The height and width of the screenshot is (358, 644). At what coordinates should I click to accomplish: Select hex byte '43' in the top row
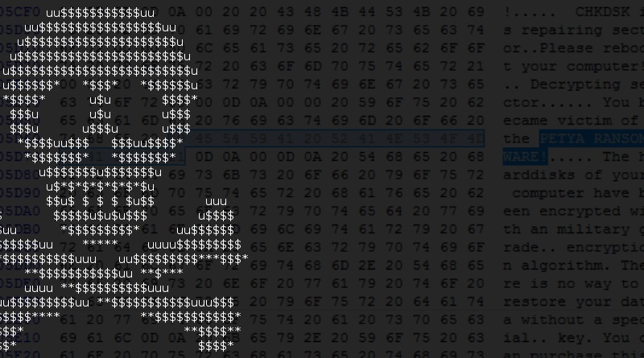tap(285, 12)
